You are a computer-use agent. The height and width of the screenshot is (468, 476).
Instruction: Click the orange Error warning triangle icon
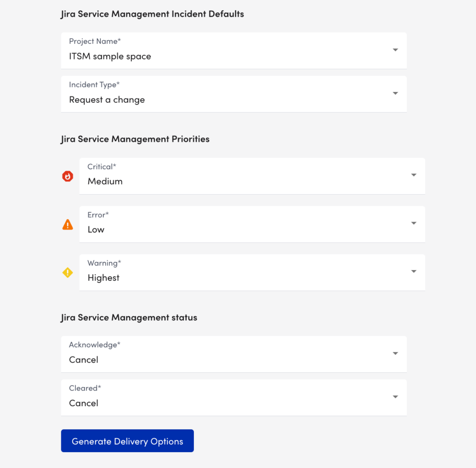tap(67, 224)
